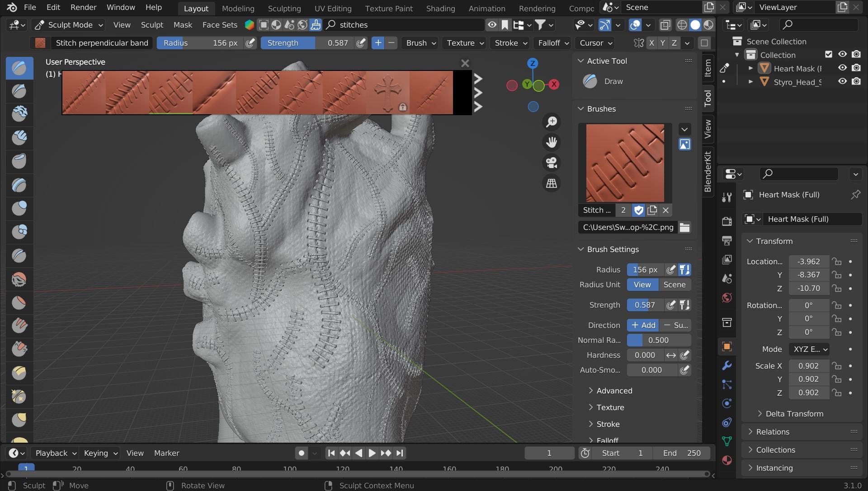Enable Add direction for brush stroke

(643, 325)
